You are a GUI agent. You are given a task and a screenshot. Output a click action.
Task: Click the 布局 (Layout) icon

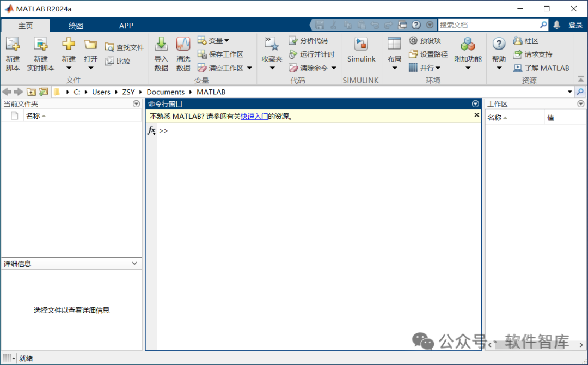tap(394, 44)
